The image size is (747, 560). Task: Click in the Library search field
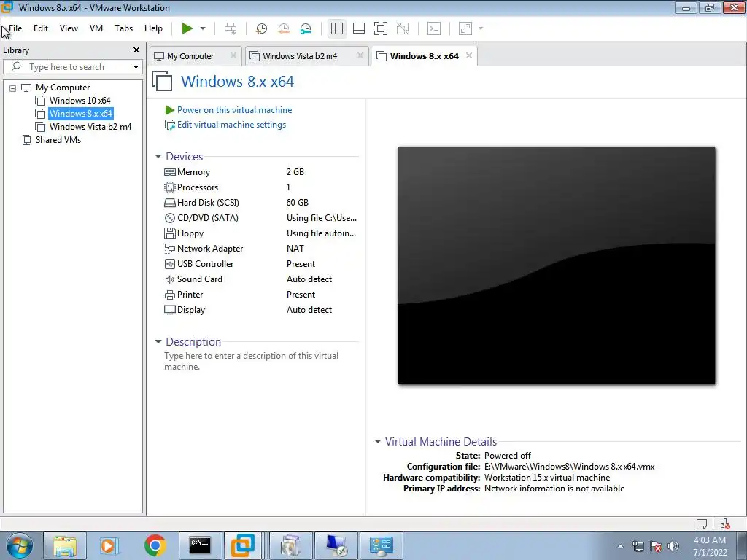pyautogui.click(x=71, y=66)
